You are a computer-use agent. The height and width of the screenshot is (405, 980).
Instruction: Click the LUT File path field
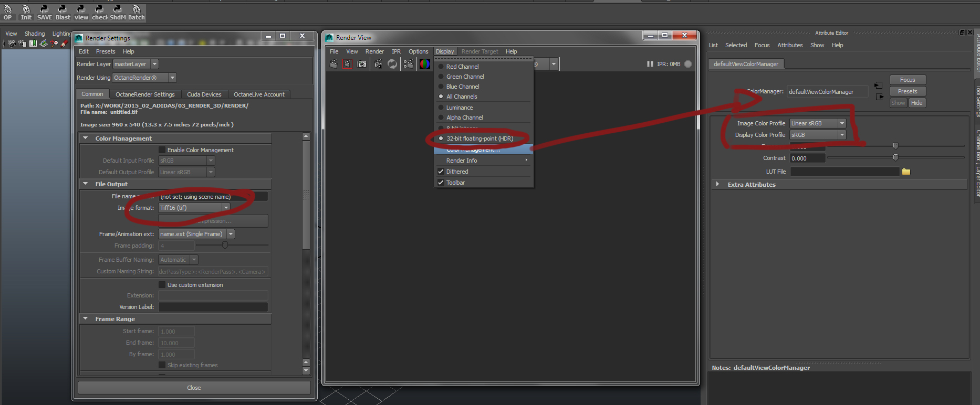tap(845, 172)
